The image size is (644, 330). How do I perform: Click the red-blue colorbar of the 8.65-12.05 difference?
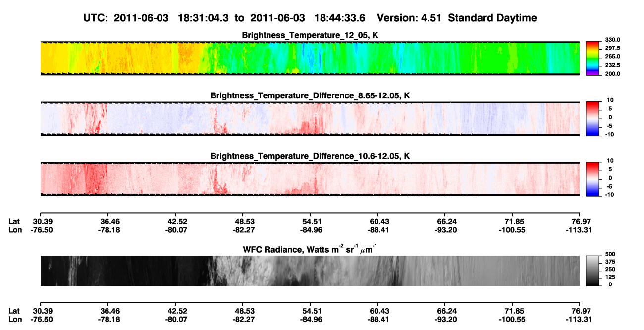pyautogui.click(x=593, y=118)
